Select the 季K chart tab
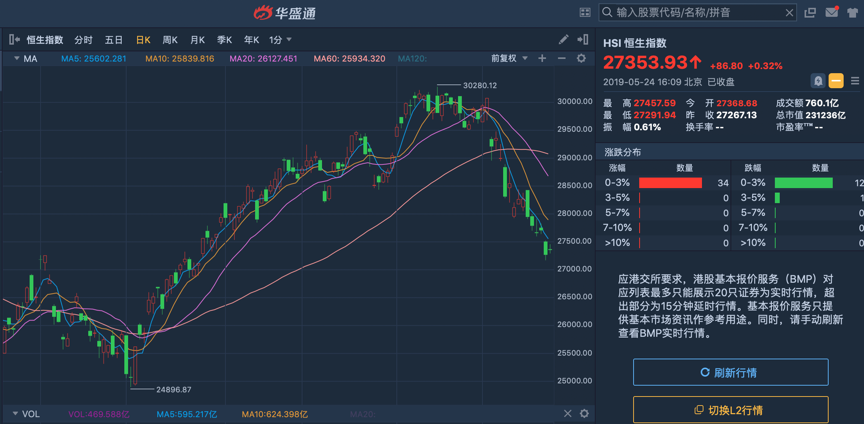864x424 pixels. click(x=224, y=40)
